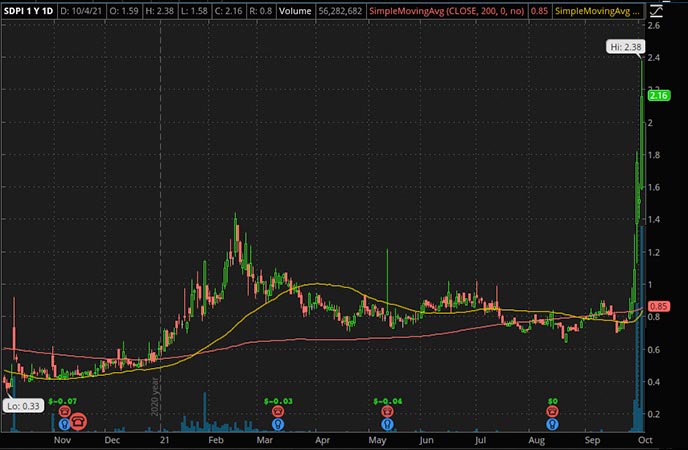Click the red earnings phone icon under $-0.03
The width and height of the screenshot is (688, 450).
[278, 411]
